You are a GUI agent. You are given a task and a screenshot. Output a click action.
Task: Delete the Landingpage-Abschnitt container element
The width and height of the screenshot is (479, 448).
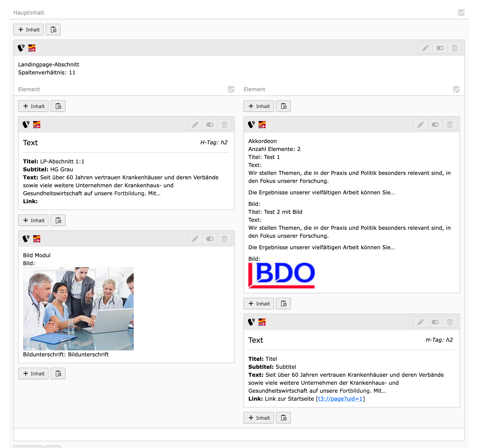(454, 48)
